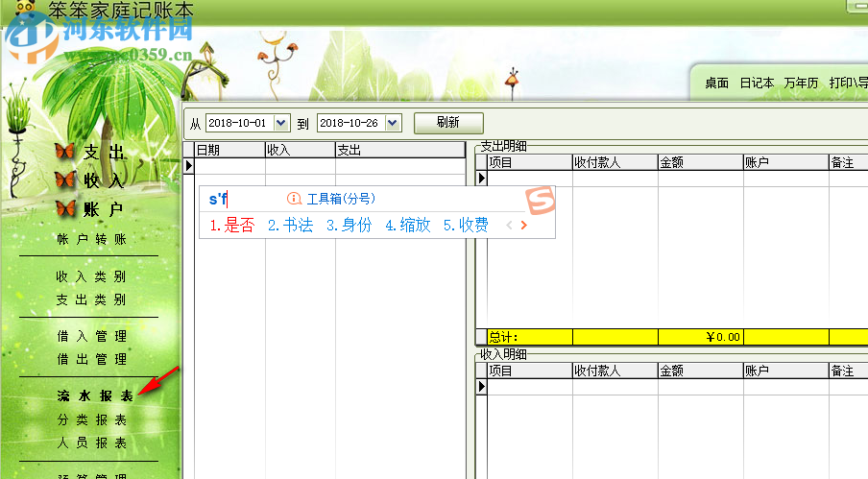This screenshot has height=479, width=868.
Task: Click the butterfly icon beside 账户
Action: [65, 208]
